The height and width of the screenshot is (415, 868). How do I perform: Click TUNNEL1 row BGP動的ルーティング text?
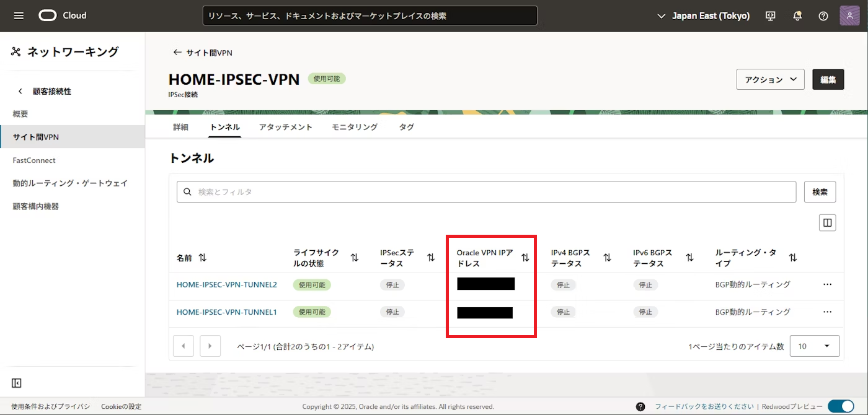tap(753, 312)
